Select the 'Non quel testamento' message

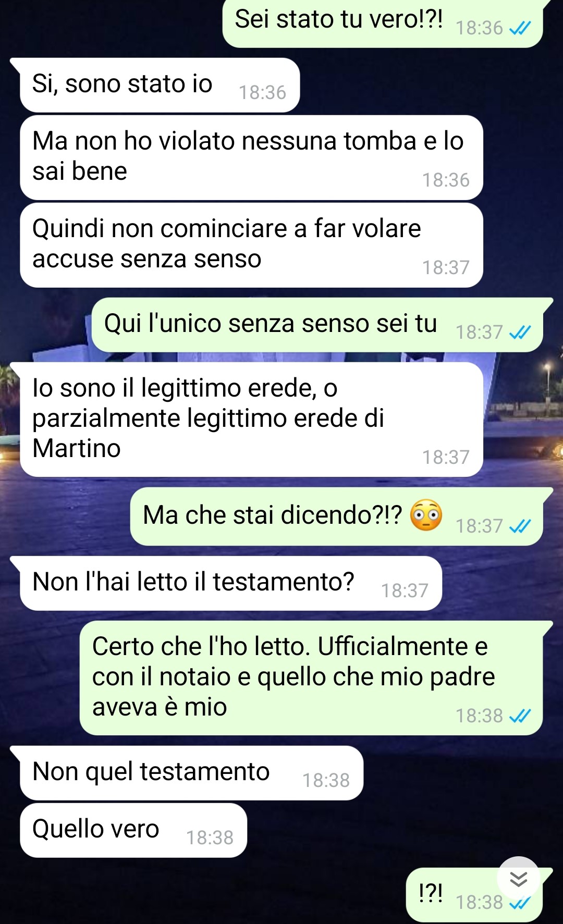click(191, 773)
